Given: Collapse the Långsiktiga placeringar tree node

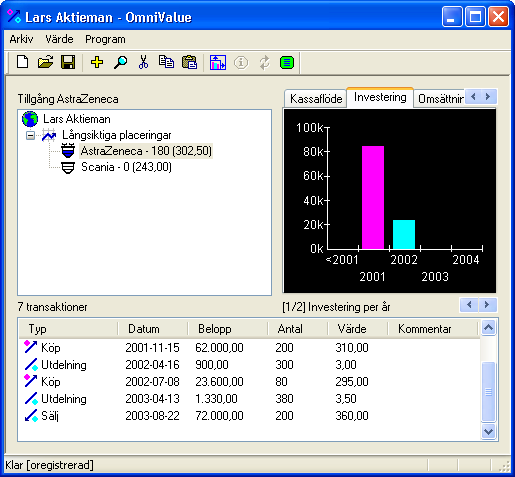Looking at the screenshot, I should pyautogui.click(x=30, y=135).
